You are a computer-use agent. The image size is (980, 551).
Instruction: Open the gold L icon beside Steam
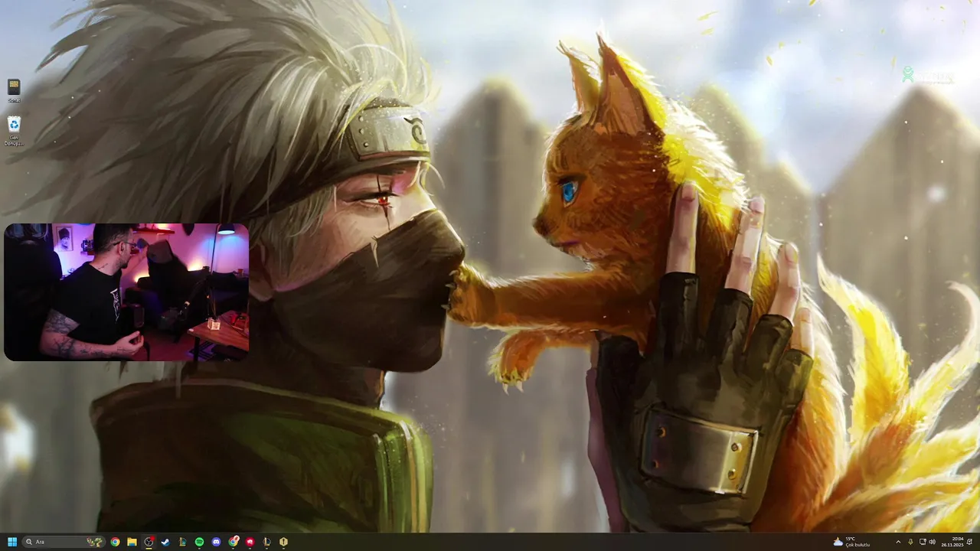click(x=182, y=542)
